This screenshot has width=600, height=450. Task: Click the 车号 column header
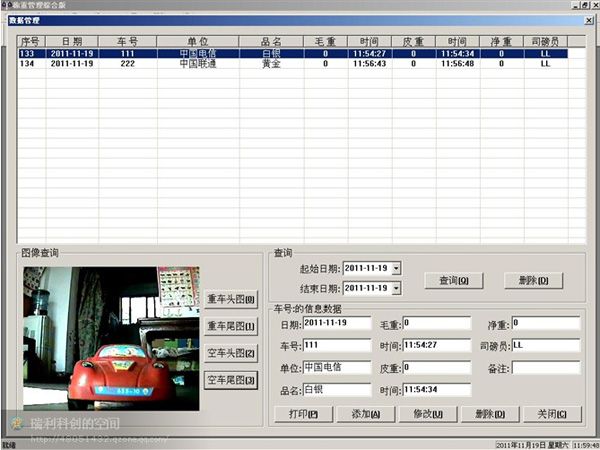(127, 41)
